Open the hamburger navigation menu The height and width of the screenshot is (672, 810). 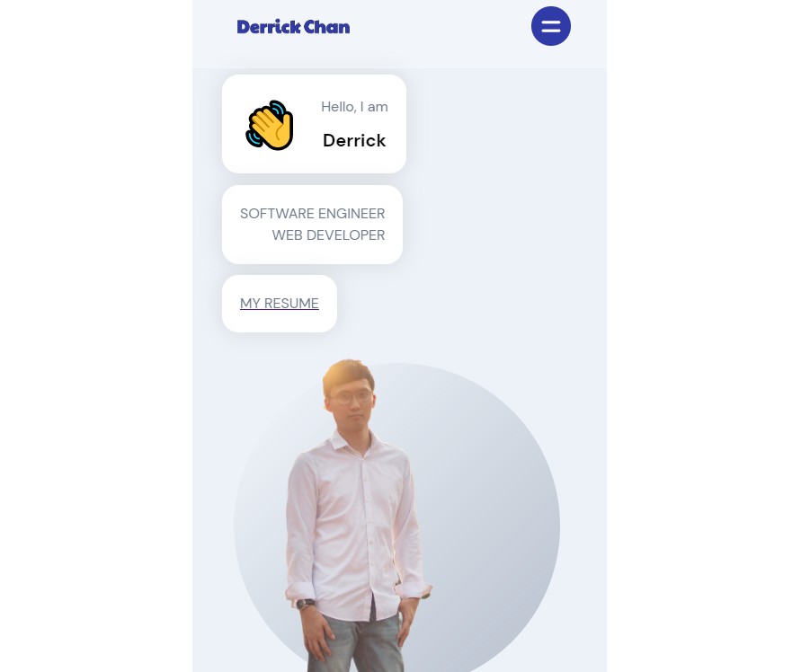(551, 26)
